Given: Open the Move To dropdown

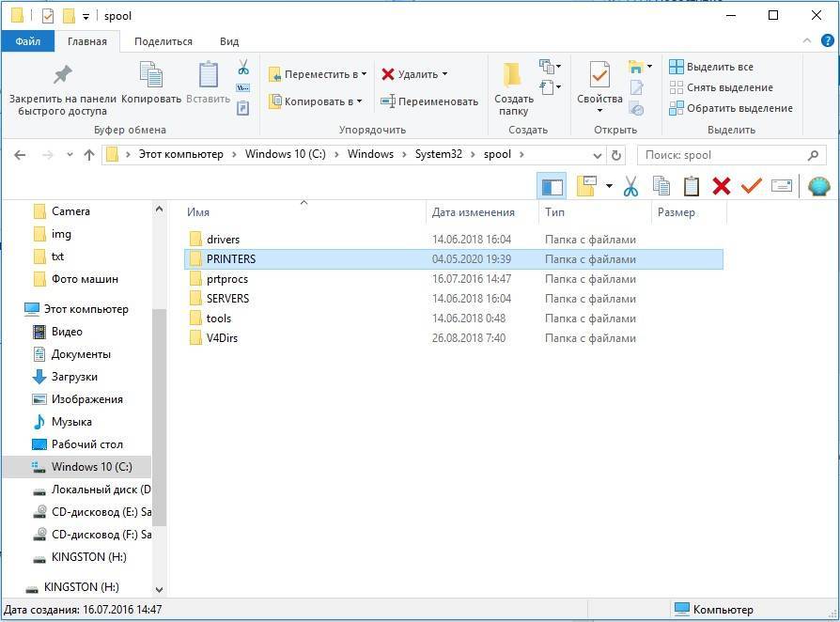Looking at the screenshot, I should click(x=318, y=74).
